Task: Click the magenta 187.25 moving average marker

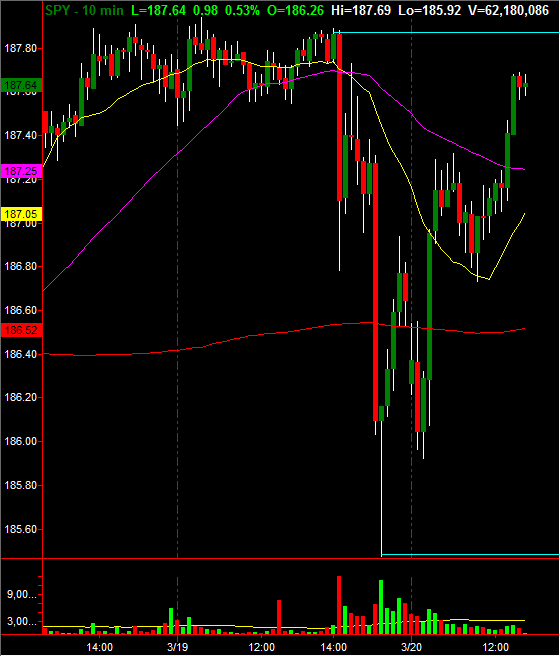Action: pos(21,171)
